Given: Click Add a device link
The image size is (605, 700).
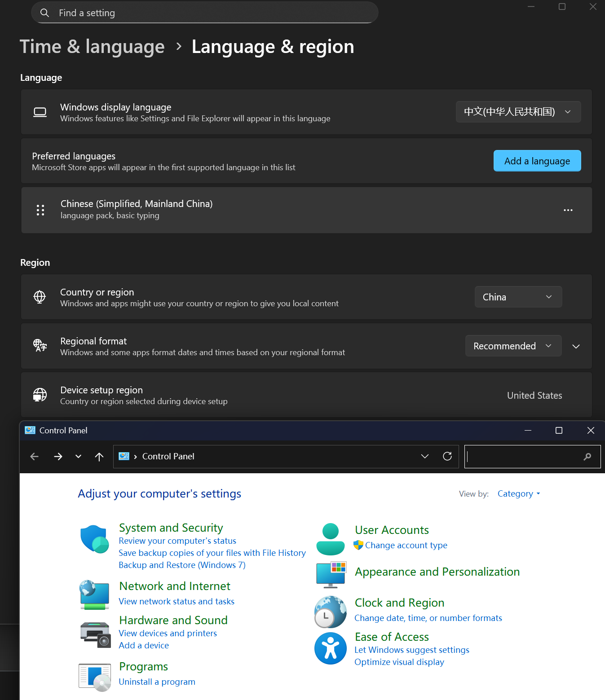Looking at the screenshot, I should [144, 645].
